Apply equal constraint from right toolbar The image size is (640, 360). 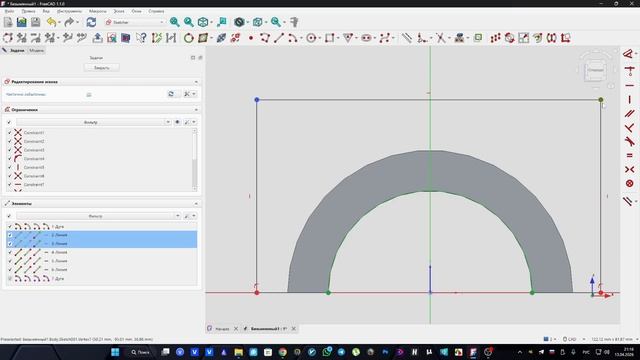pyautogui.click(x=629, y=156)
